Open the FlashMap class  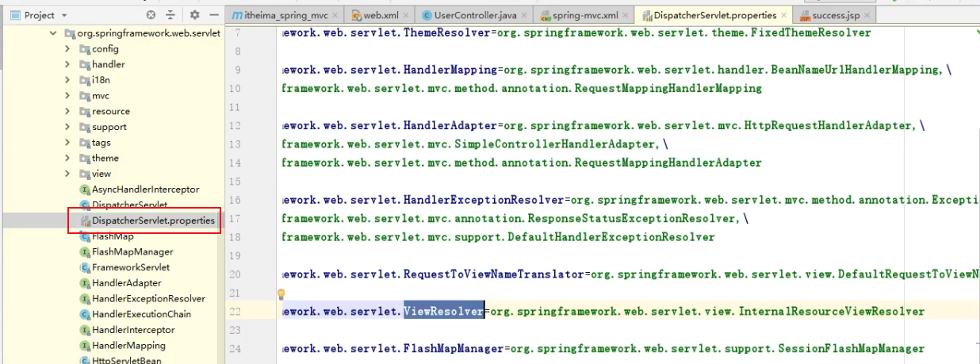[x=113, y=236]
